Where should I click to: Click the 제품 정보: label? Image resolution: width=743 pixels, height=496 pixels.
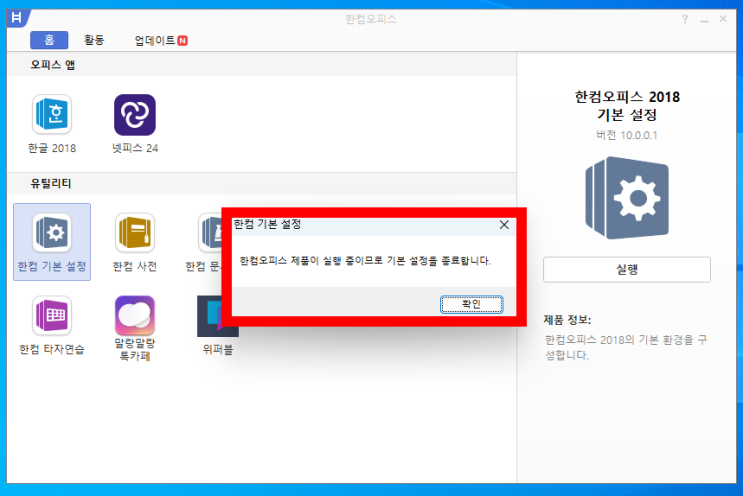(567, 320)
